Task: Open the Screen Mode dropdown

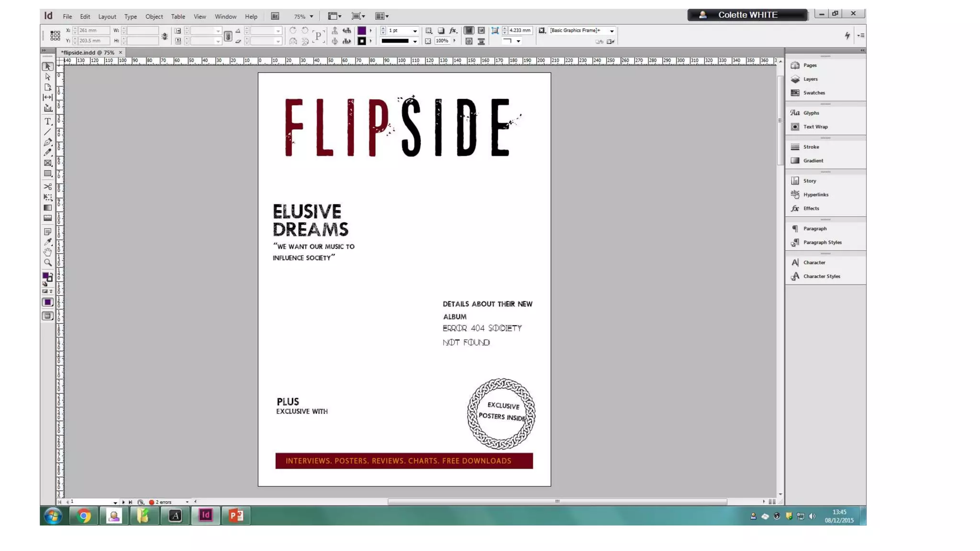Action: point(358,16)
